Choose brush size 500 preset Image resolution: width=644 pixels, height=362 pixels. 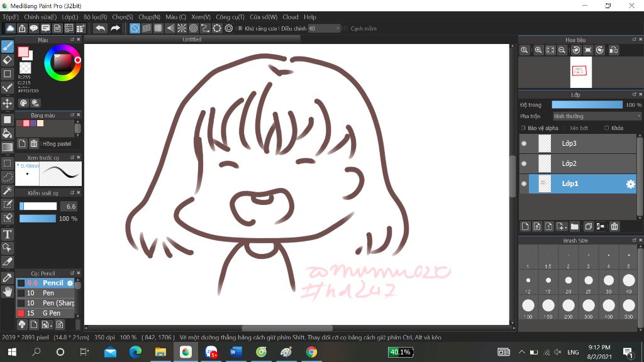click(x=629, y=307)
